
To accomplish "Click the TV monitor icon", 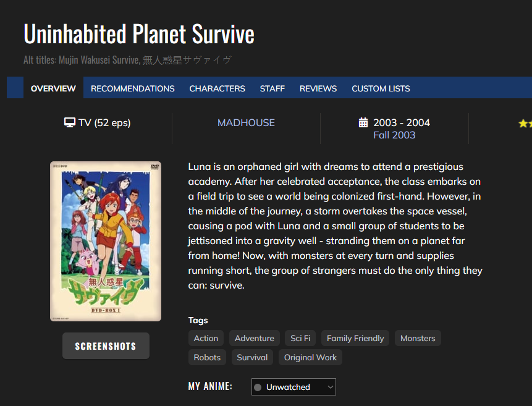I will coord(70,122).
